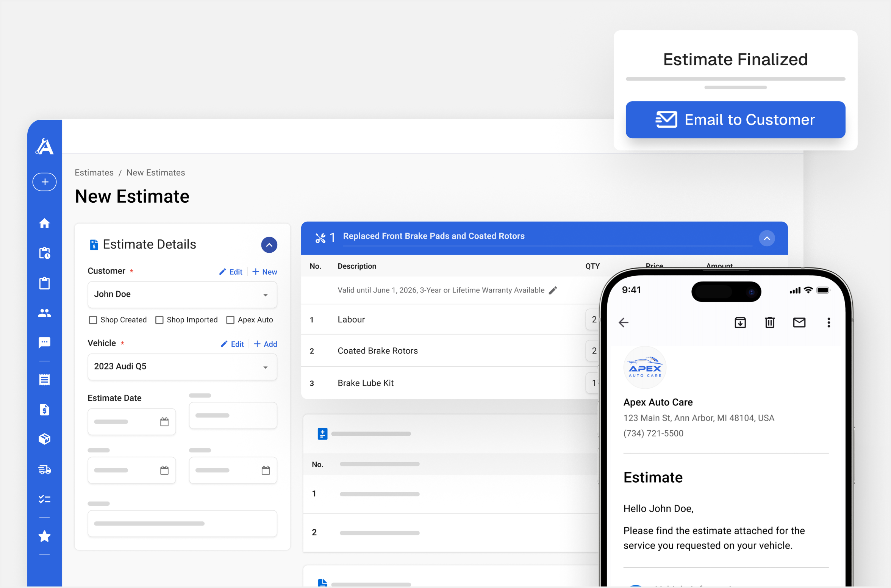Go to Estimates breadcrumb
This screenshot has width=891, height=588.
pos(94,172)
